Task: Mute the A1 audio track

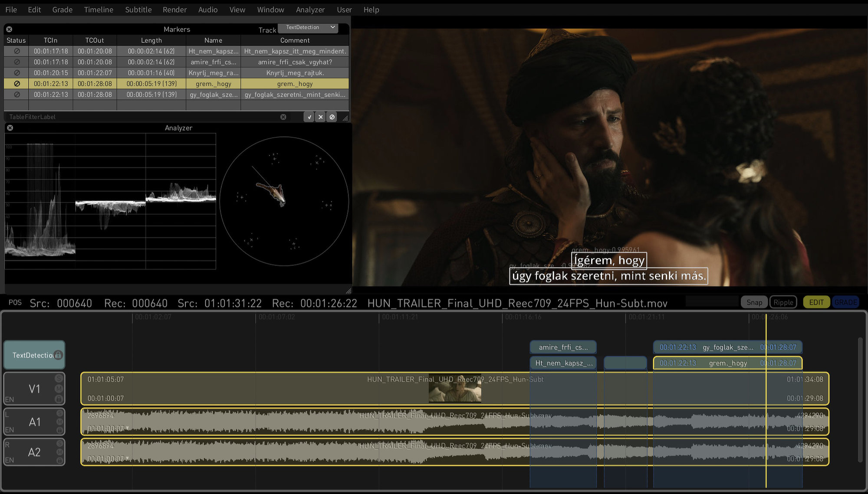Action: [x=59, y=422]
